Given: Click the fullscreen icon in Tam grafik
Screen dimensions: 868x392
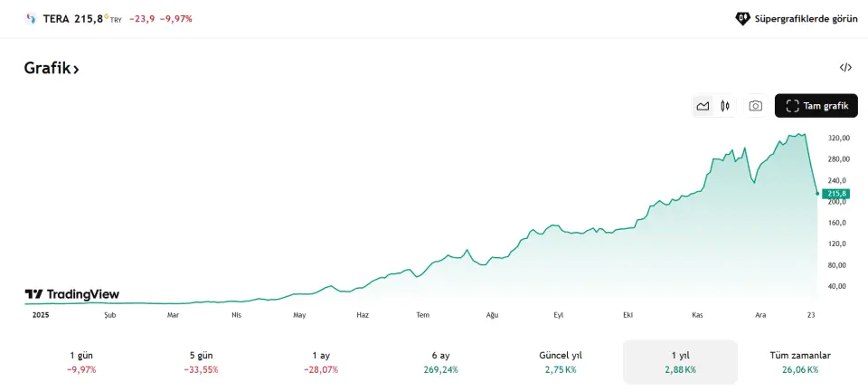Looking at the screenshot, I should pyautogui.click(x=792, y=106).
